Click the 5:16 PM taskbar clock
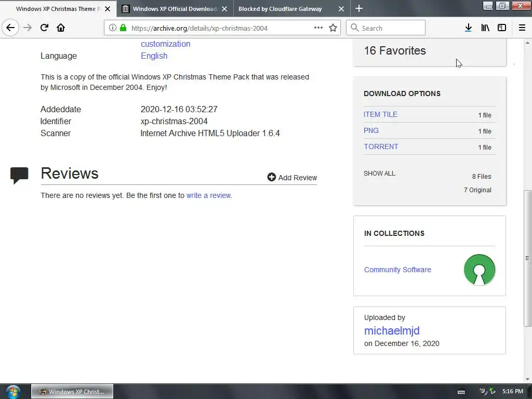The height and width of the screenshot is (399, 532). pos(513,391)
